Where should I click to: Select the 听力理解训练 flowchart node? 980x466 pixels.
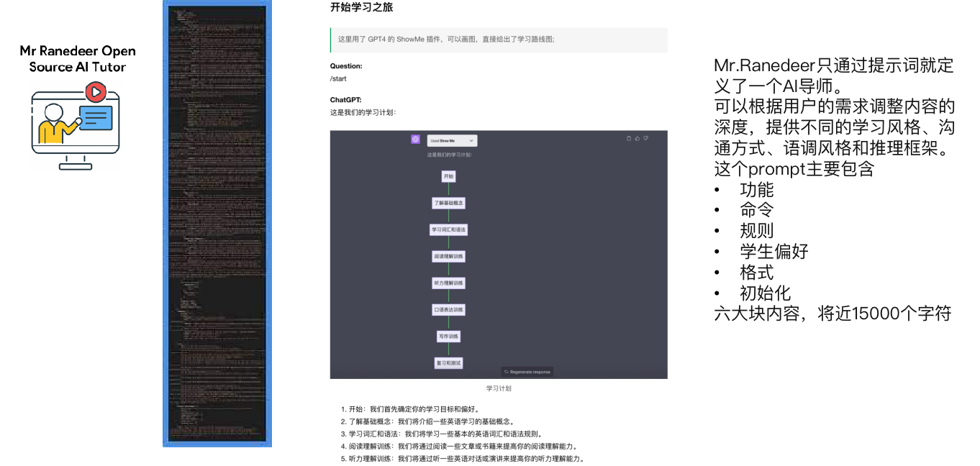(448, 283)
